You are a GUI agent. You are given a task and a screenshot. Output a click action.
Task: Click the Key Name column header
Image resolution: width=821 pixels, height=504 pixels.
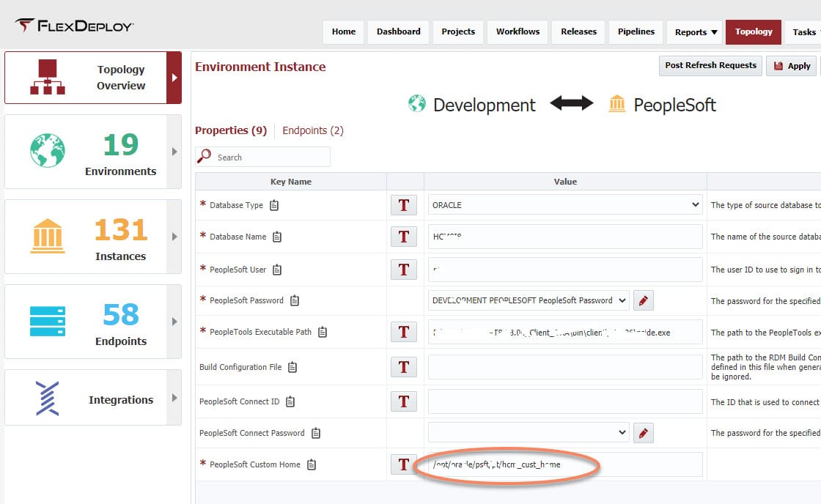[290, 182]
